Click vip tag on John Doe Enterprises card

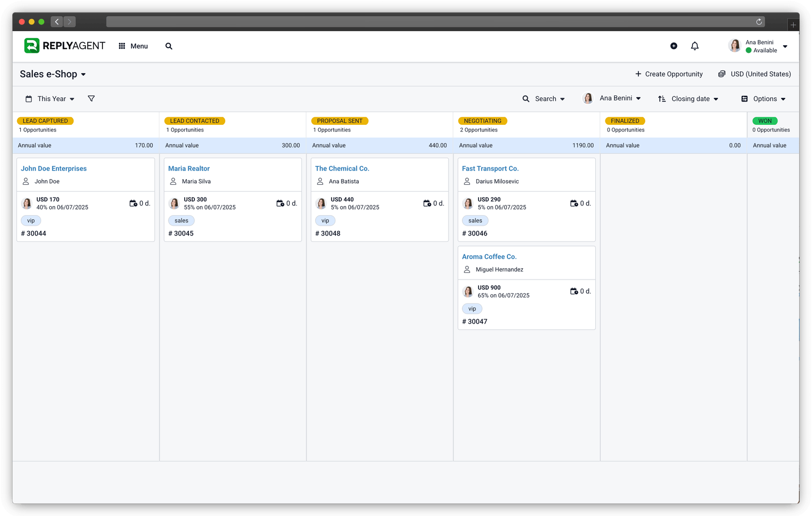point(31,221)
